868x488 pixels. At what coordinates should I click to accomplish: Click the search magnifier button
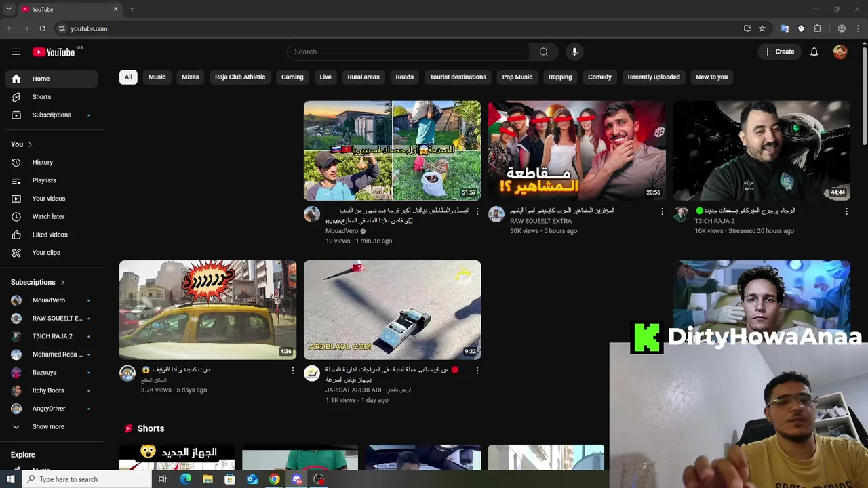(544, 52)
